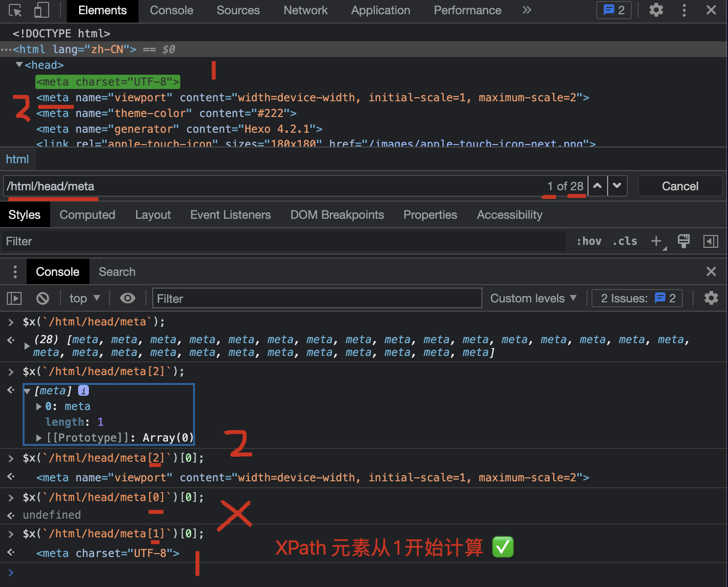Create a live expression eye icon
The height and width of the screenshot is (587, 728).
point(128,298)
